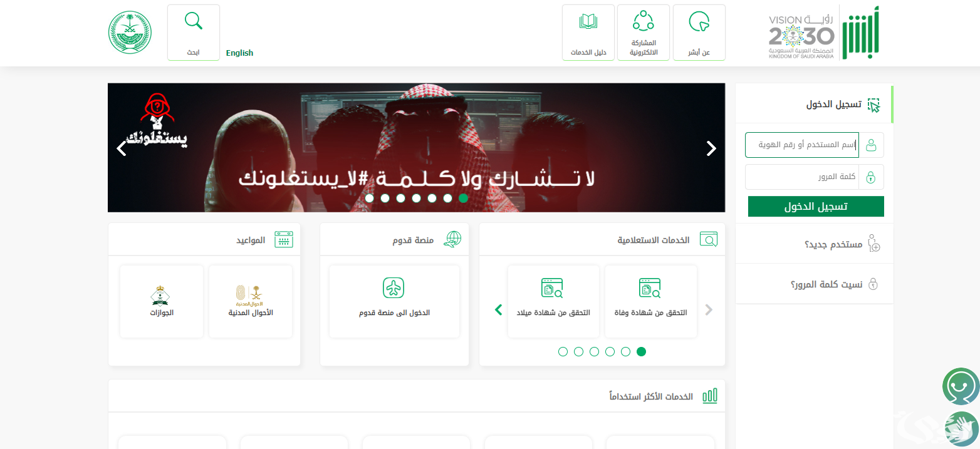The height and width of the screenshot is (449, 980).
Task: Open الأحوال المدنية appointments card
Action: [251, 301]
